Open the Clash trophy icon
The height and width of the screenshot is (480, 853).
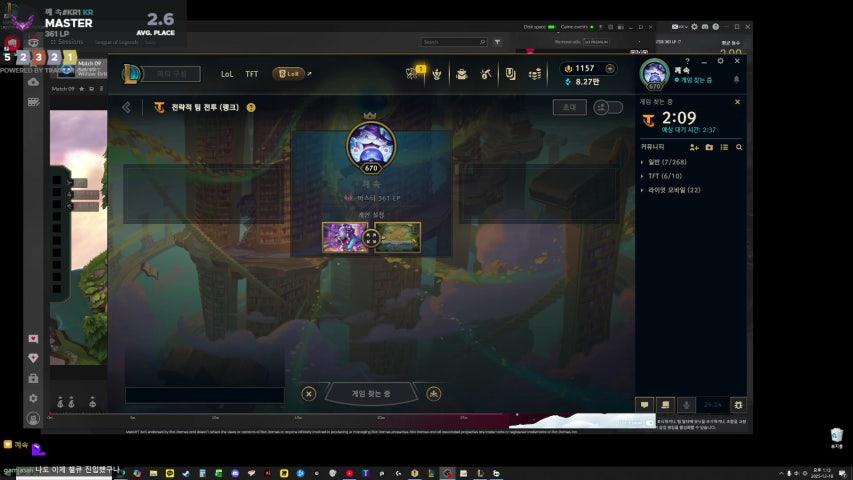click(437, 74)
